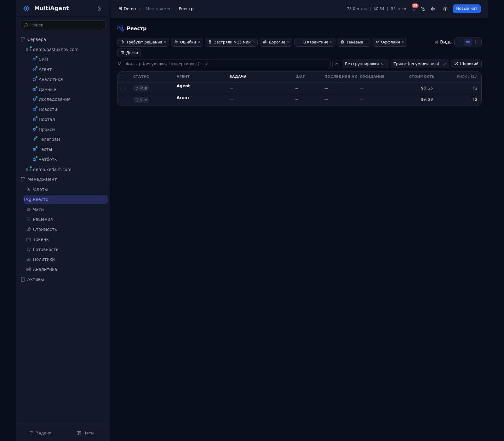
Task: Open the notifications bell with 39 badge
Action: click(x=414, y=9)
